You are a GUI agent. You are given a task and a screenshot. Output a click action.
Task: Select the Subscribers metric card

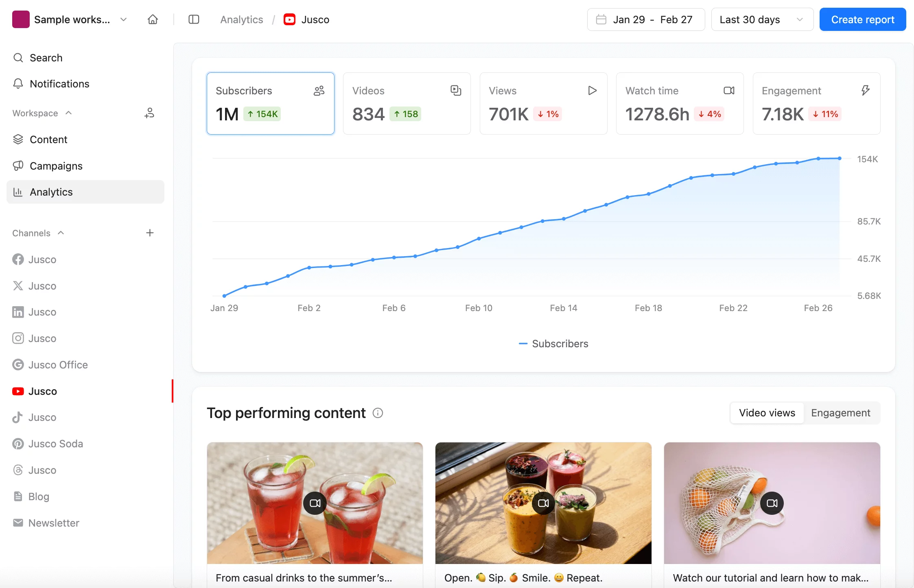[271, 103]
